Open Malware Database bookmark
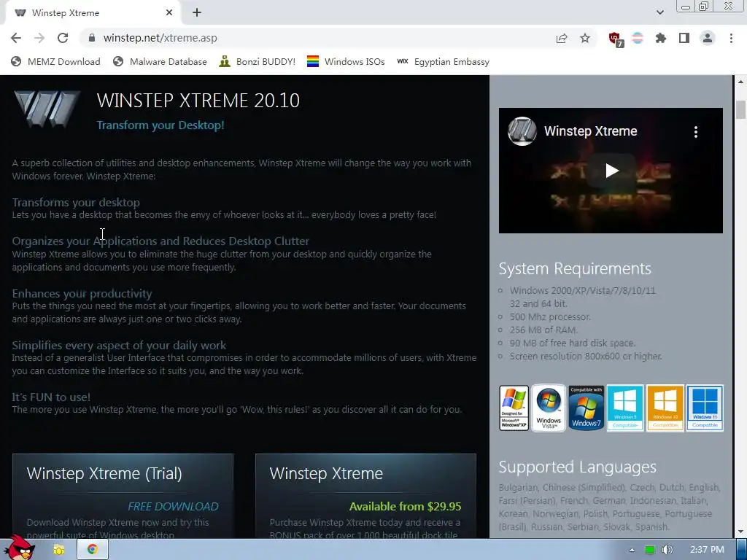The width and height of the screenshot is (747, 560). coord(160,62)
